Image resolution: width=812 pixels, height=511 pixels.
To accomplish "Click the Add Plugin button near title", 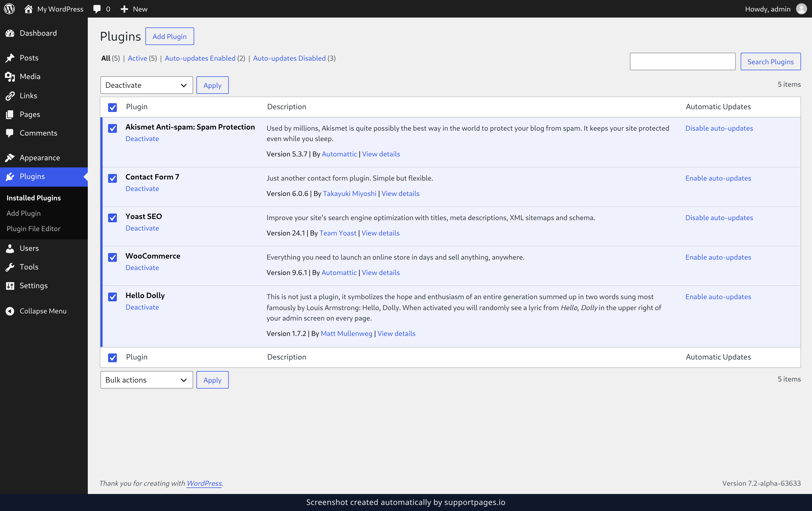I will (170, 36).
